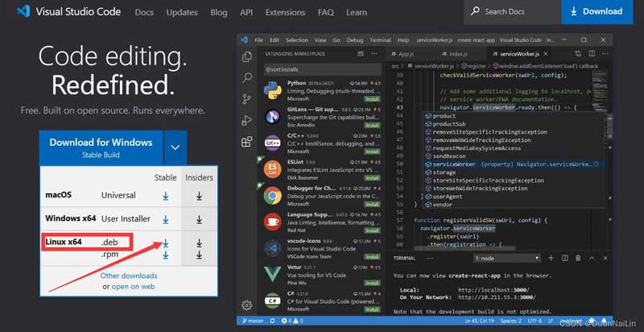644x332 pixels.
Task: Open the FAQ navigation item
Action: (x=326, y=12)
